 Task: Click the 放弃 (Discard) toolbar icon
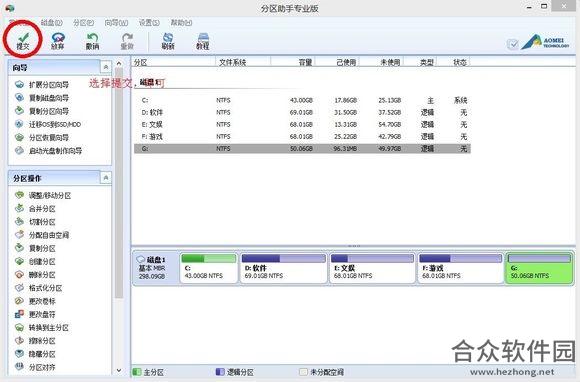(x=58, y=41)
